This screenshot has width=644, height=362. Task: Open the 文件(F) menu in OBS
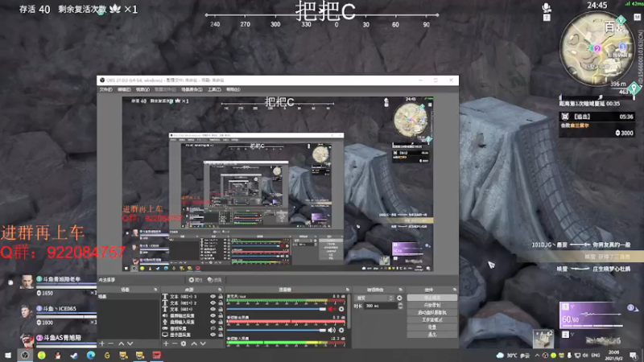point(106,89)
